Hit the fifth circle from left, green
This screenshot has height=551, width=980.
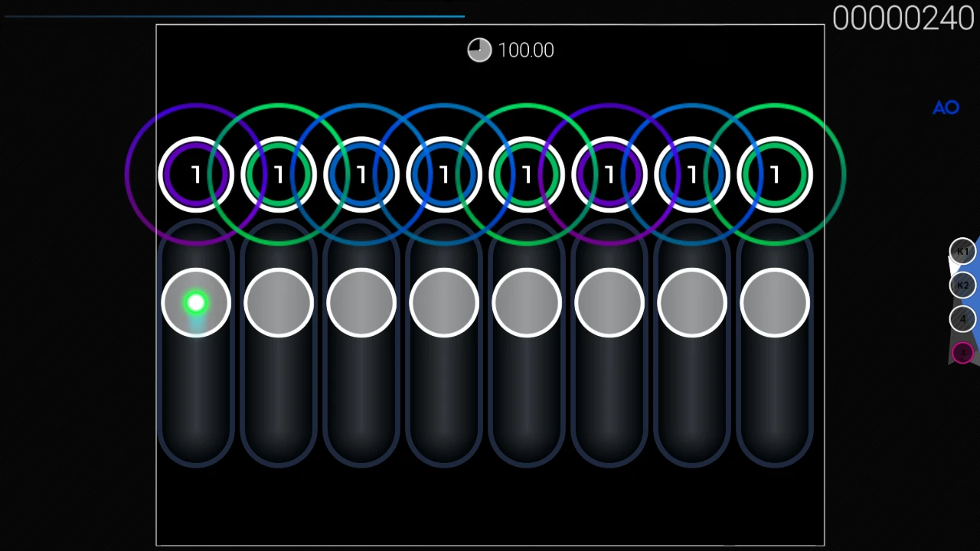(x=527, y=175)
